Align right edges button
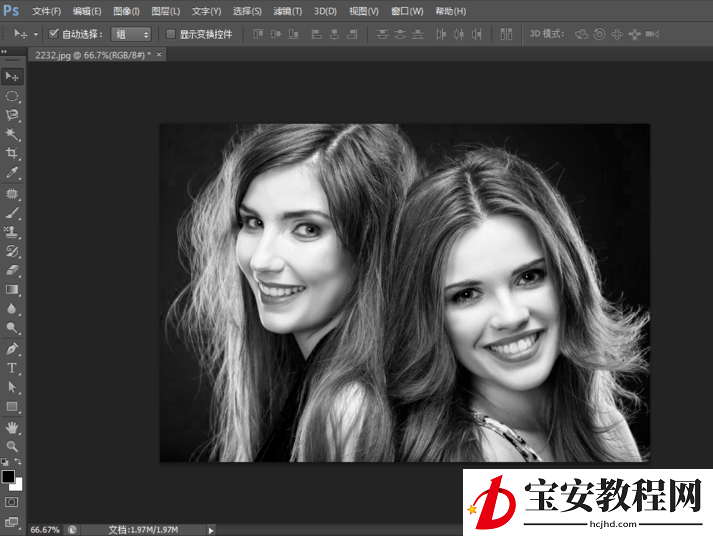Image resolution: width=713 pixels, height=536 pixels. tap(352, 34)
